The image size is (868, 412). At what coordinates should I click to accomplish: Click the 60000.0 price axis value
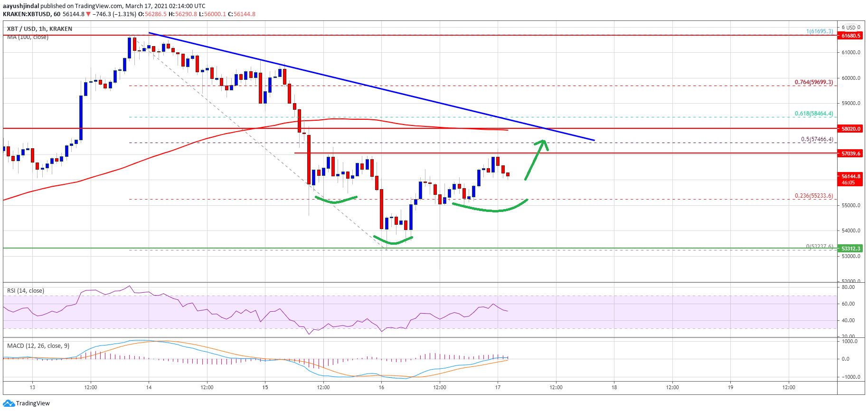coord(851,78)
